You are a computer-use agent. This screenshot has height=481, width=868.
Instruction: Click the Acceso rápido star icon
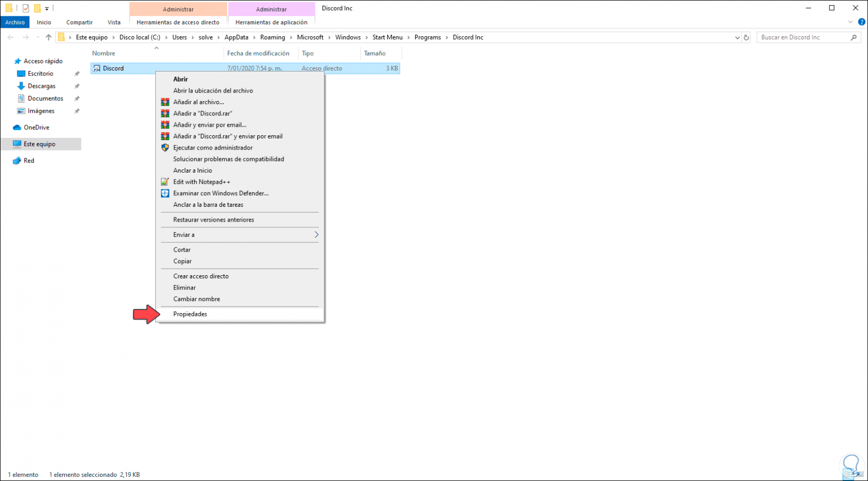(17, 61)
